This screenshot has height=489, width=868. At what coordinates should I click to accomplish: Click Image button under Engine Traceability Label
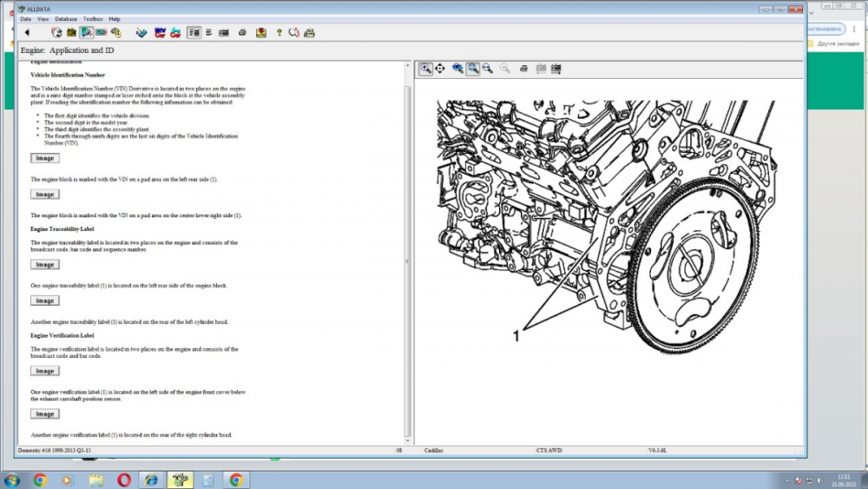coord(44,265)
